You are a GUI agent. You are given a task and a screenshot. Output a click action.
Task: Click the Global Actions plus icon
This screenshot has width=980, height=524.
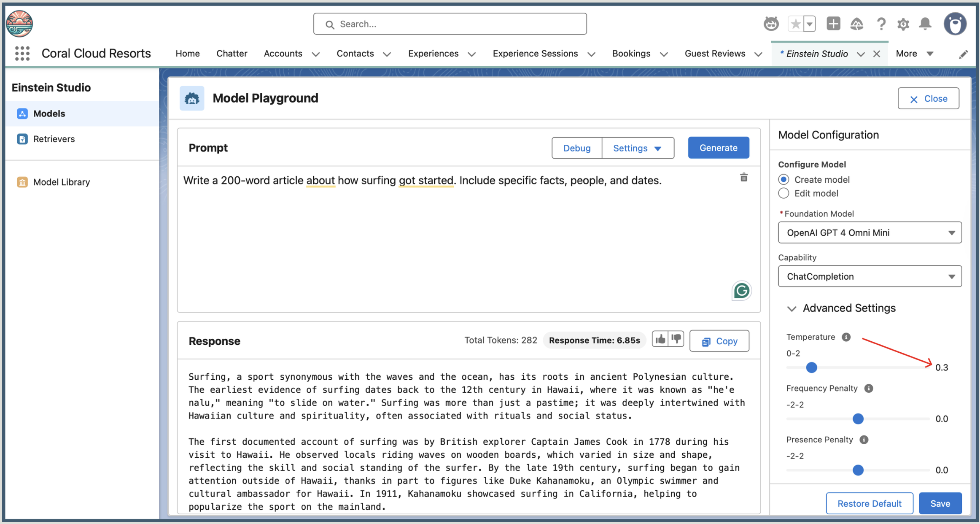click(833, 24)
